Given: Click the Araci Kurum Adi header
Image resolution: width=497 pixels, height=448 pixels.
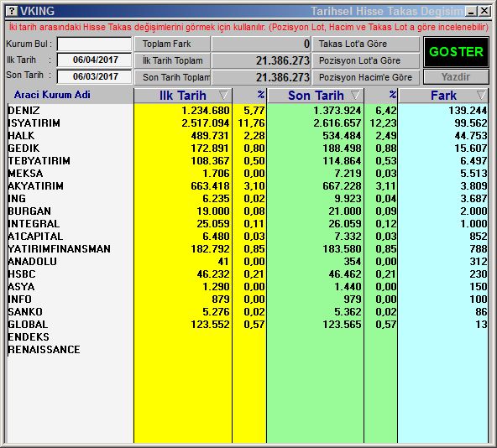Looking at the screenshot, I should click(52, 95).
